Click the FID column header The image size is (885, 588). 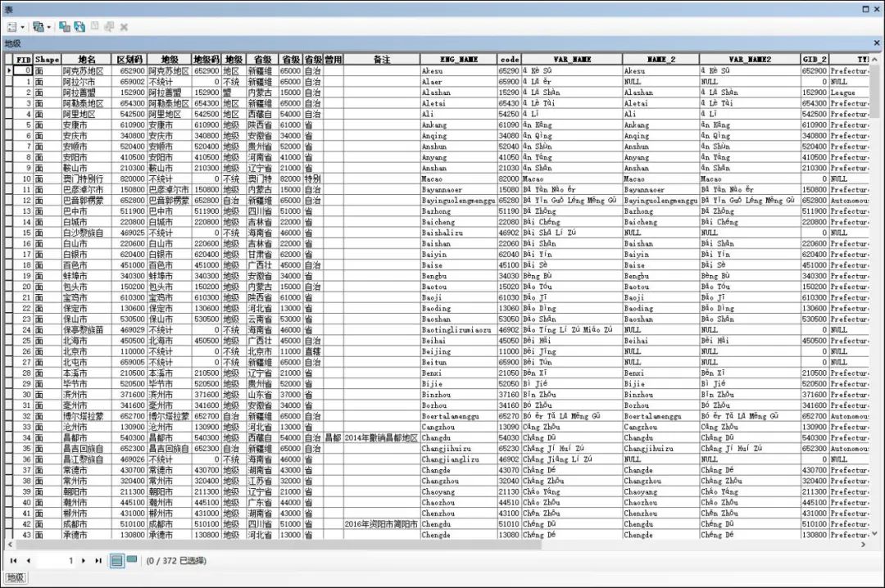click(23, 59)
